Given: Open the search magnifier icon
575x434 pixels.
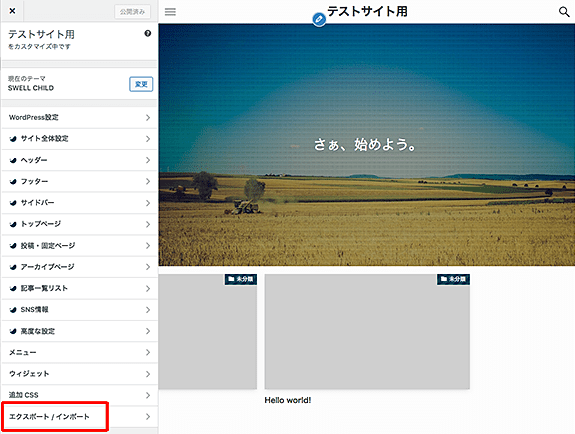Looking at the screenshot, I should 564,12.
